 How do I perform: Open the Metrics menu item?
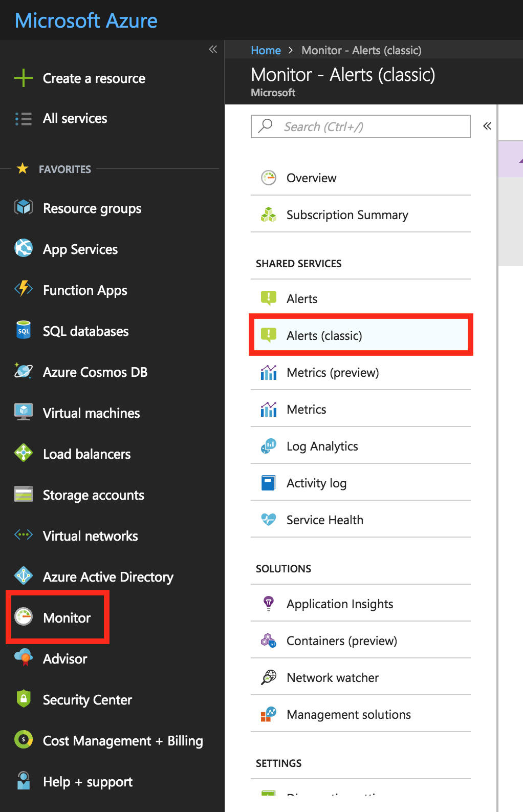tap(361, 409)
